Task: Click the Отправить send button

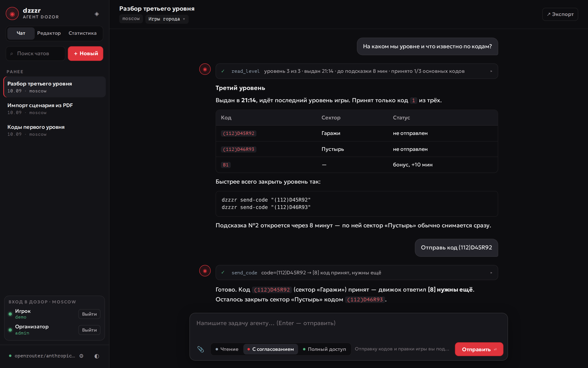Action: (x=479, y=349)
